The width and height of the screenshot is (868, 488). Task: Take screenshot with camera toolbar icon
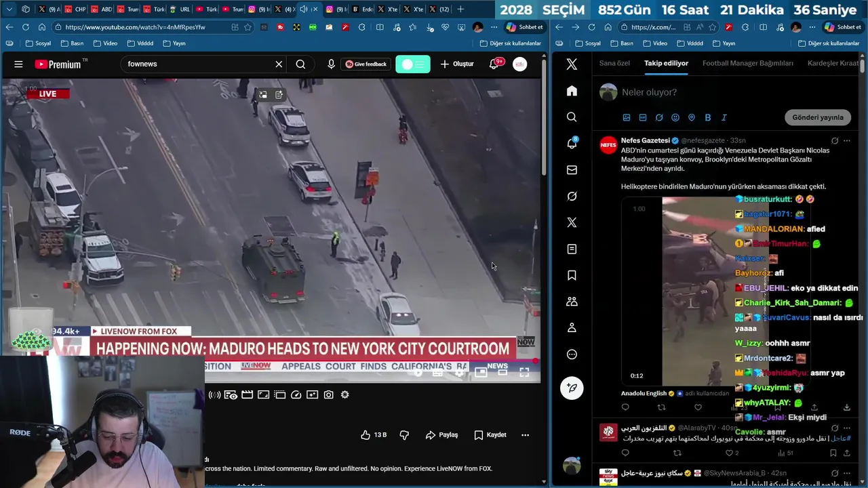point(329,394)
